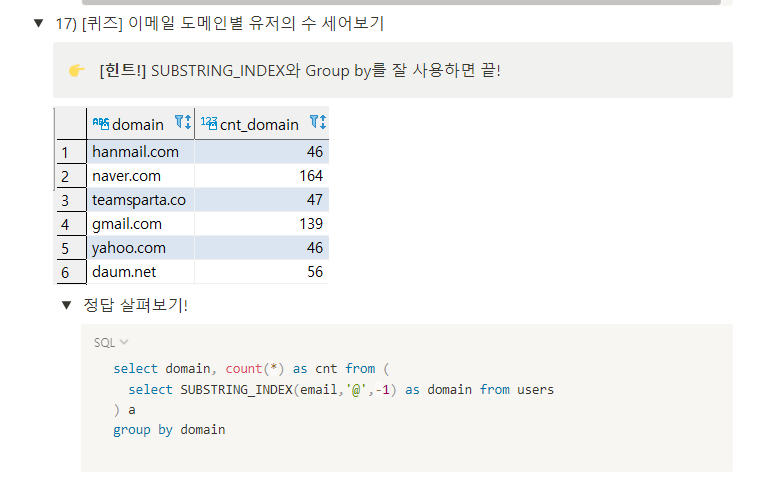Click the gmail.com cell
The height and width of the screenshot is (482, 757).
coord(140,224)
